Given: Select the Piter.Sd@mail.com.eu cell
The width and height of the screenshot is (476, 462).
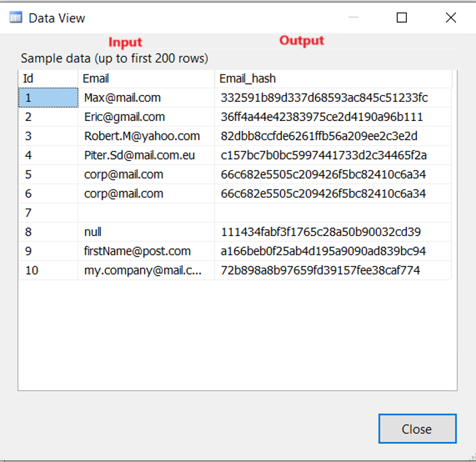Looking at the screenshot, I should click(144, 156).
